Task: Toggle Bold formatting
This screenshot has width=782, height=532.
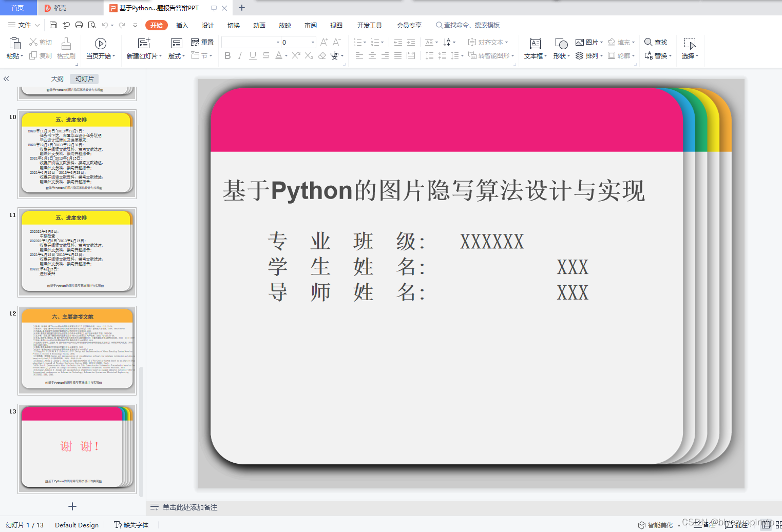Action: coord(227,55)
